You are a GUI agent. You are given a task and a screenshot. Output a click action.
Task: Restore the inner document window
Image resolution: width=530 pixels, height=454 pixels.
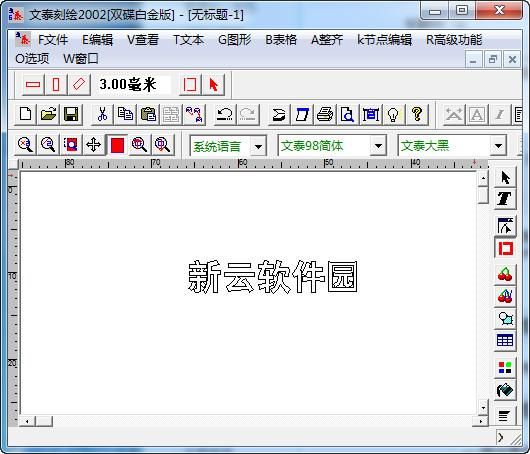tap(493, 60)
